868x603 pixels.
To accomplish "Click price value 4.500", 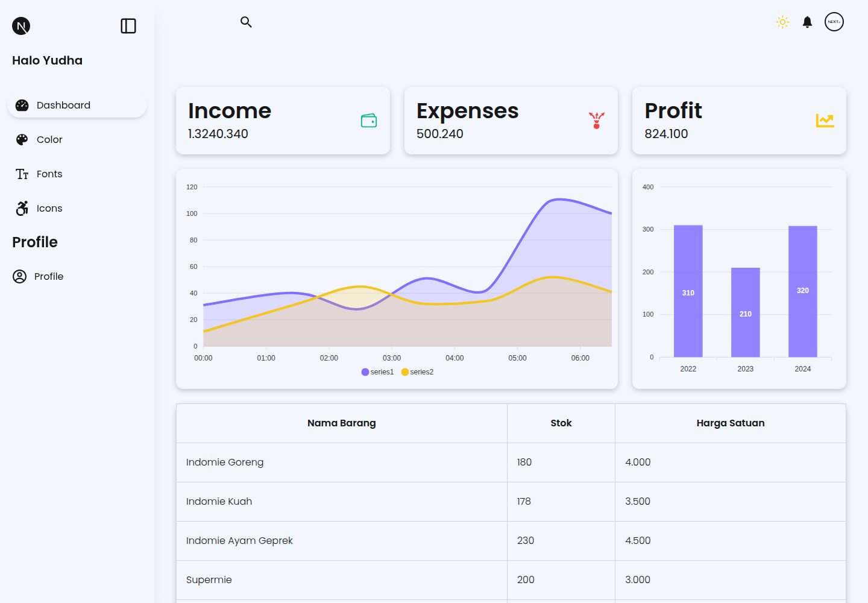I will click(x=638, y=541).
